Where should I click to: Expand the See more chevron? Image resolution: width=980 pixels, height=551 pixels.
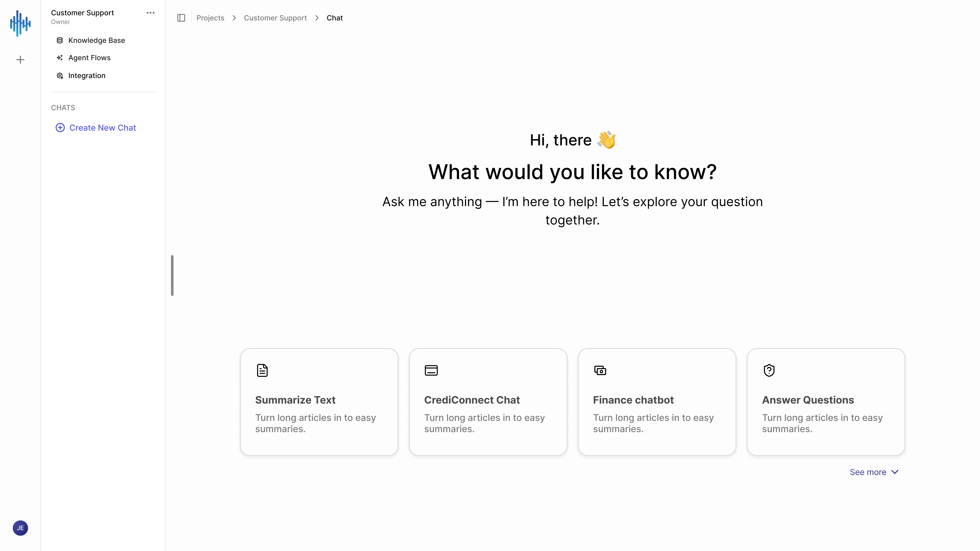(895, 472)
